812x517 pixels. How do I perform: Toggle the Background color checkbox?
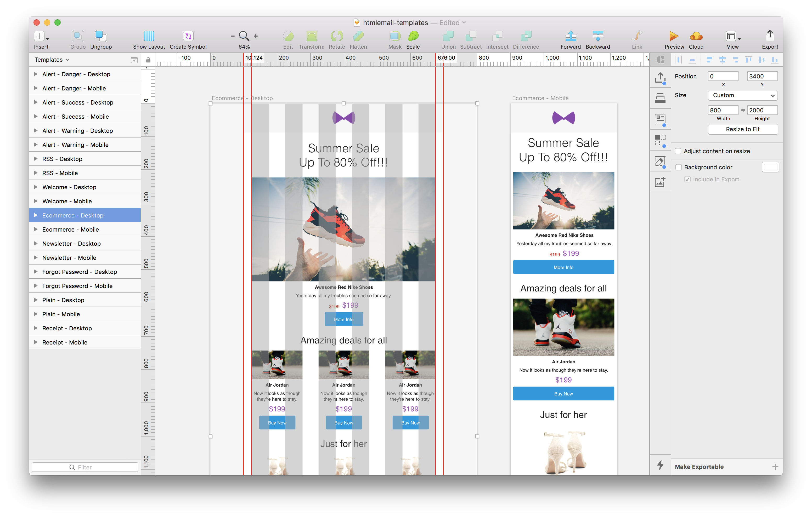[679, 168]
